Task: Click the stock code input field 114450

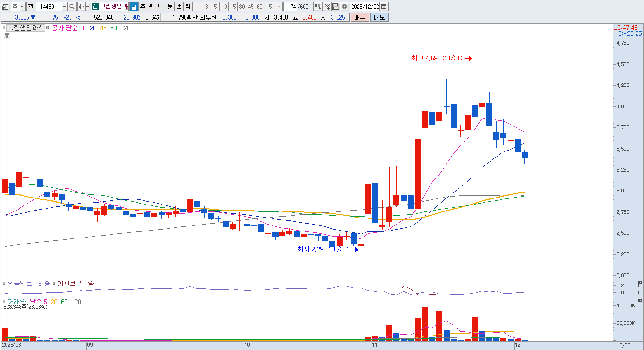Action: (x=48, y=7)
